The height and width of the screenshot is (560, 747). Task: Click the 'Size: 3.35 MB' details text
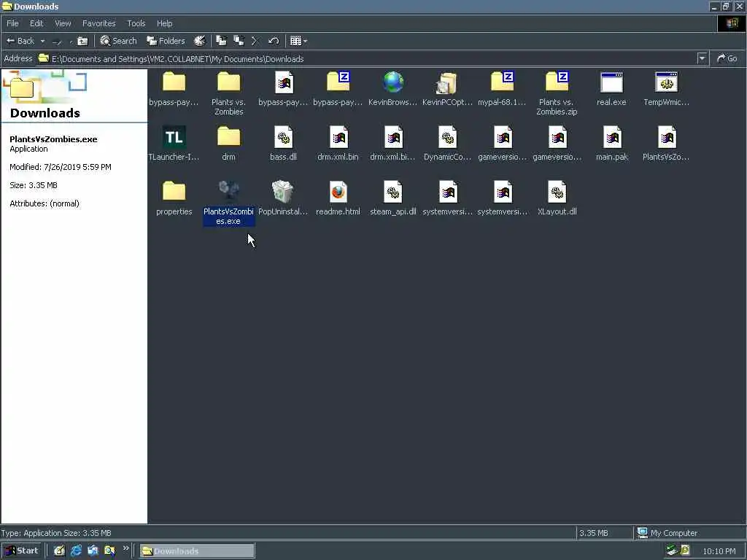click(x=34, y=185)
